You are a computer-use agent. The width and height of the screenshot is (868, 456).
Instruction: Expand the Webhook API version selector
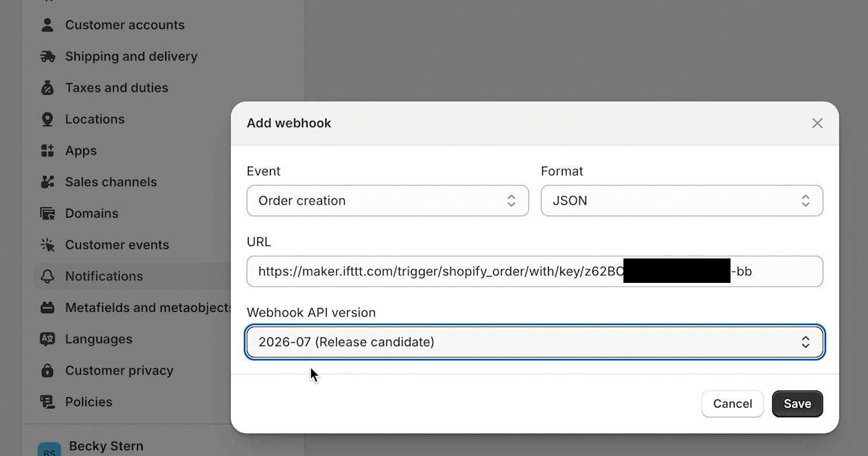[x=534, y=342]
